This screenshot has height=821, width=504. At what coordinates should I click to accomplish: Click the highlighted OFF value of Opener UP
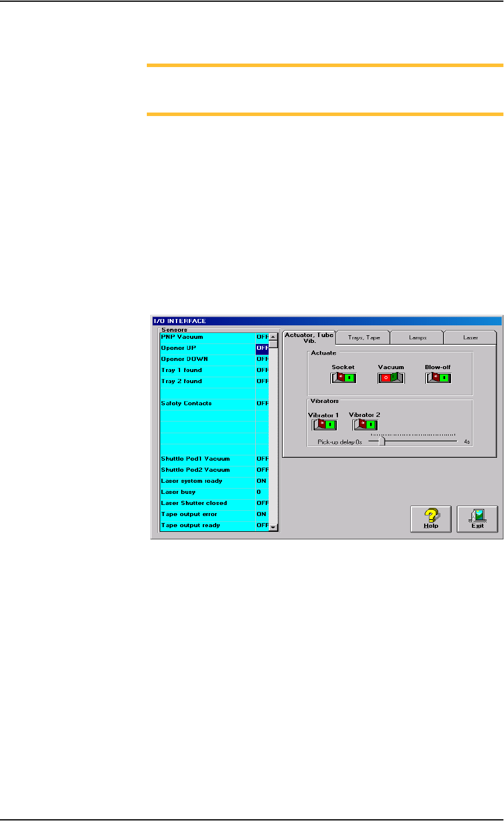click(262, 348)
